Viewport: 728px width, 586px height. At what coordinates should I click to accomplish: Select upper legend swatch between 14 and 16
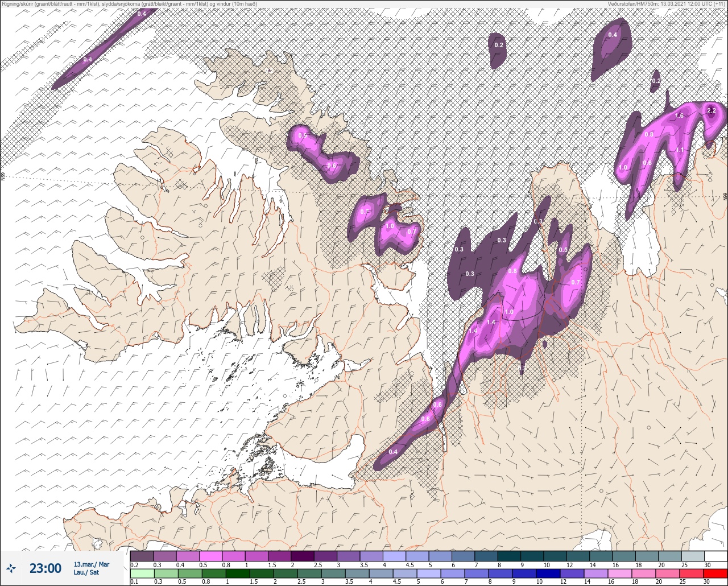coord(601,556)
